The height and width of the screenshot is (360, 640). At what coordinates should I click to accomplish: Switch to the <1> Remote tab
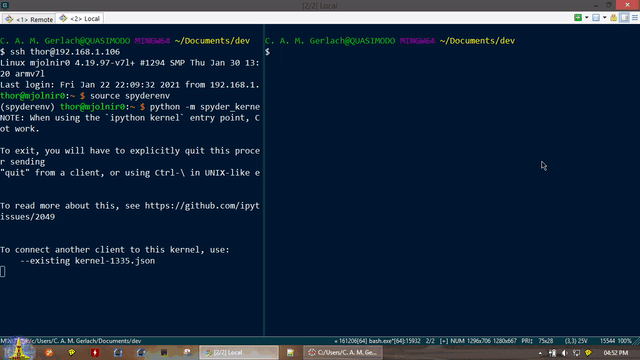[x=29, y=19]
